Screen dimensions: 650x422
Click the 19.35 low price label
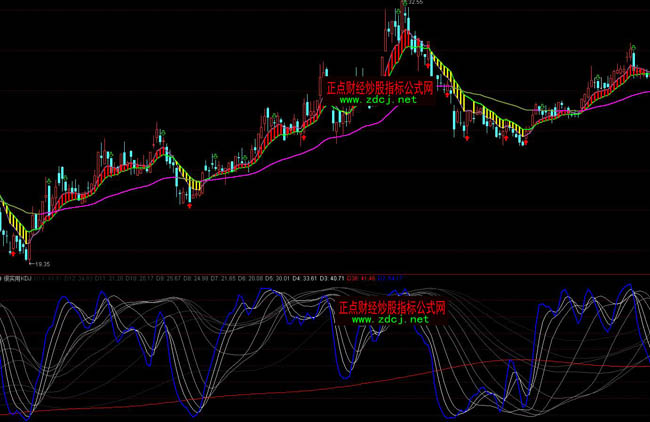[x=42, y=262]
